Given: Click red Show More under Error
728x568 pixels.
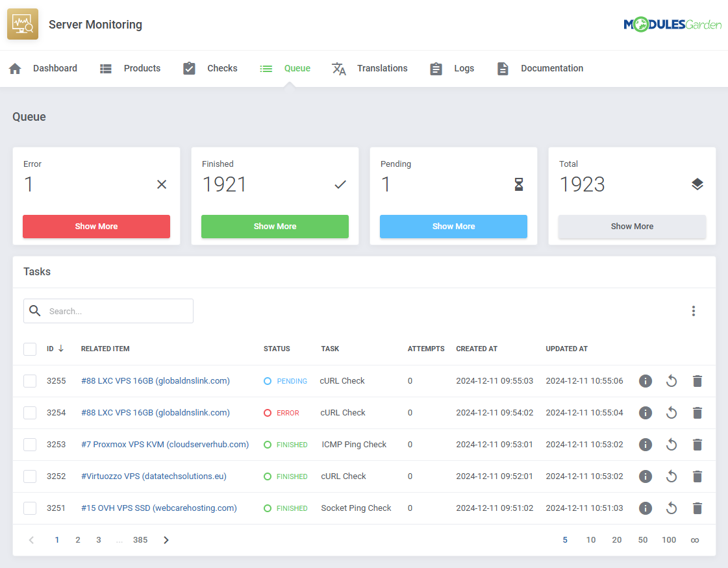Looking at the screenshot, I should (x=96, y=227).
